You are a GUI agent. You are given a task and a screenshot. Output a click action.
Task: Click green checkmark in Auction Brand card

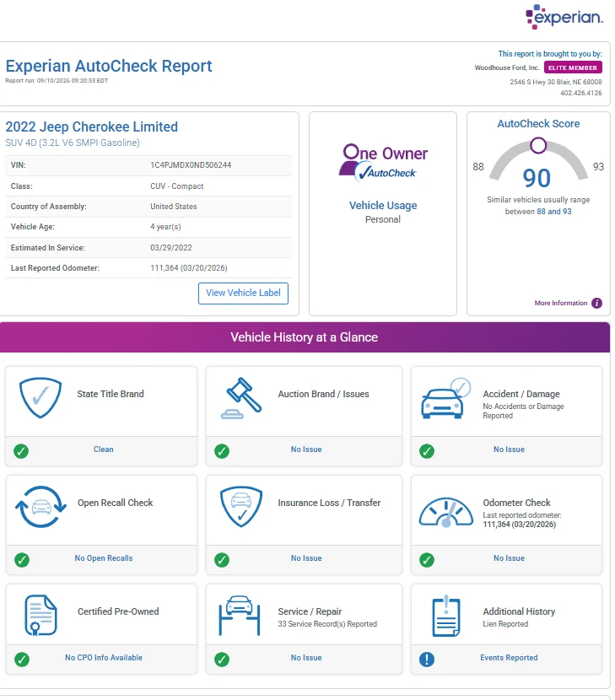tap(222, 451)
